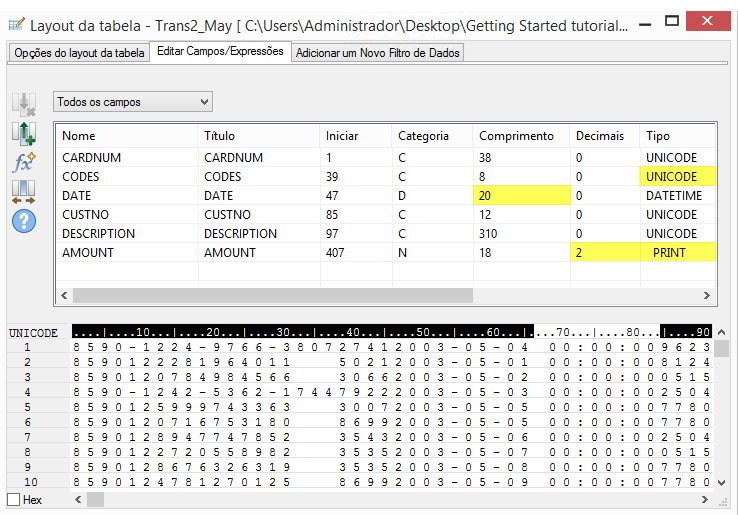Image resolution: width=738 pixels, height=515 pixels.
Task: Click the add fields icon with green plus
Action: click(x=23, y=133)
